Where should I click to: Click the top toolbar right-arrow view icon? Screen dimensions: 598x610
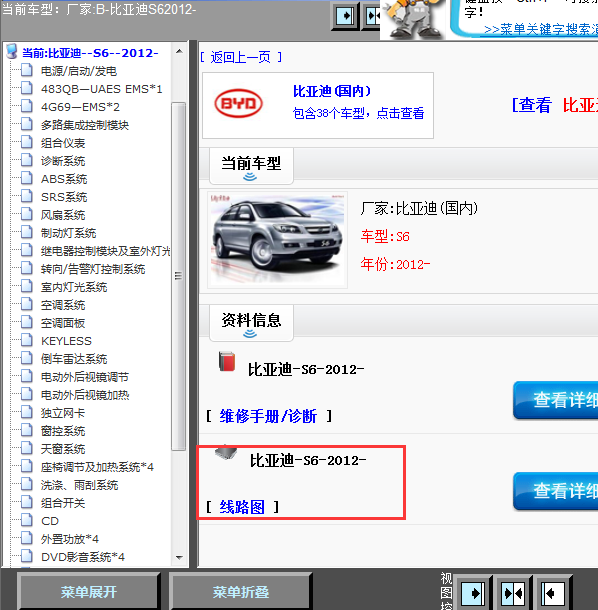coord(345,16)
